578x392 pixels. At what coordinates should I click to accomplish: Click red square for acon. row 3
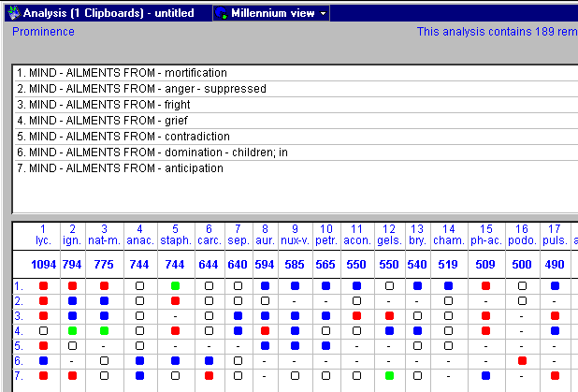pyautogui.click(x=356, y=315)
